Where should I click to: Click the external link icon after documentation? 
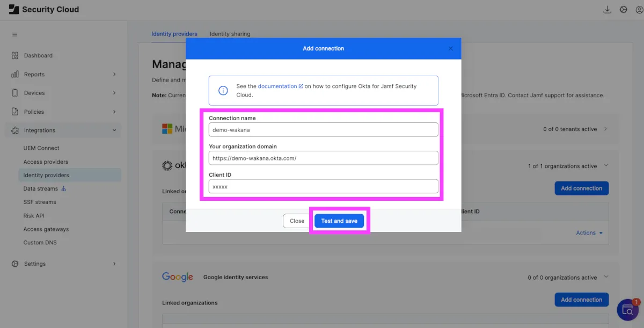[301, 86]
